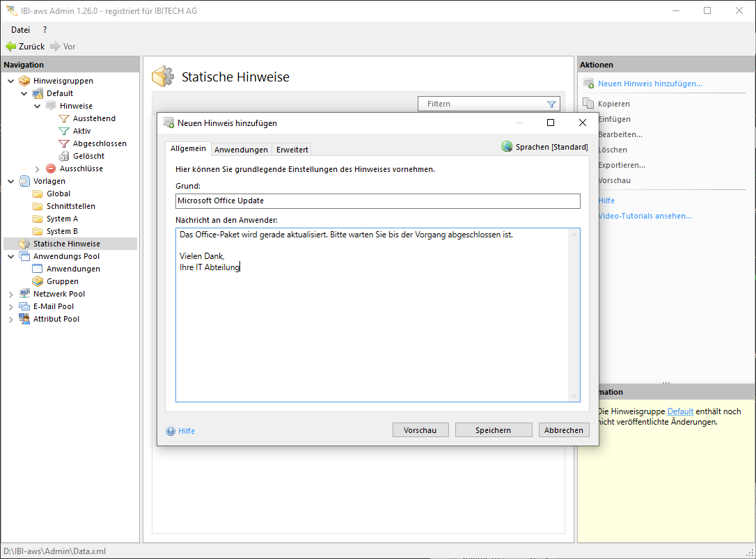The image size is (756, 559).
Task: Click the filter funnel icon
Action: click(551, 104)
